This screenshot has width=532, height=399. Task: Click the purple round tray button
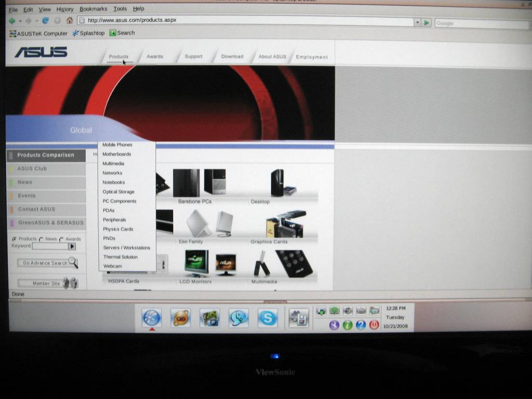pyautogui.click(x=334, y=325)
